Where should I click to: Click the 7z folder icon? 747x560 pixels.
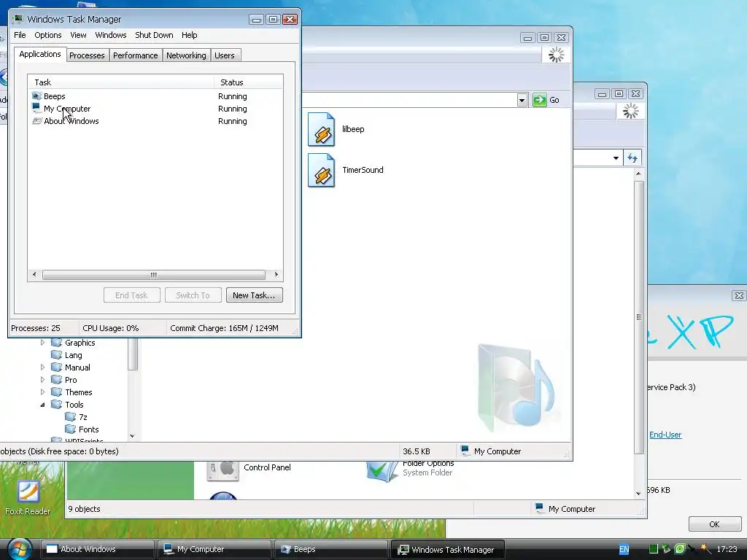71,416
